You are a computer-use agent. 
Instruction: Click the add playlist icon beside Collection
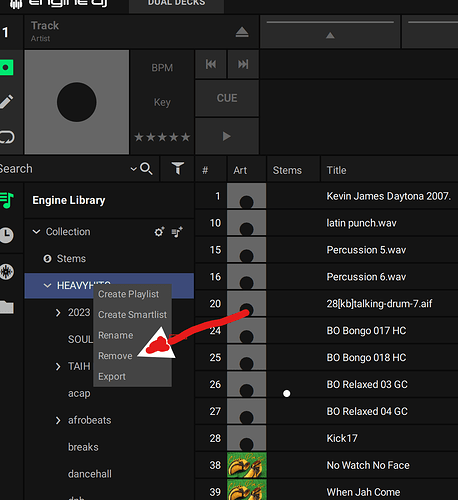(177, 232)
